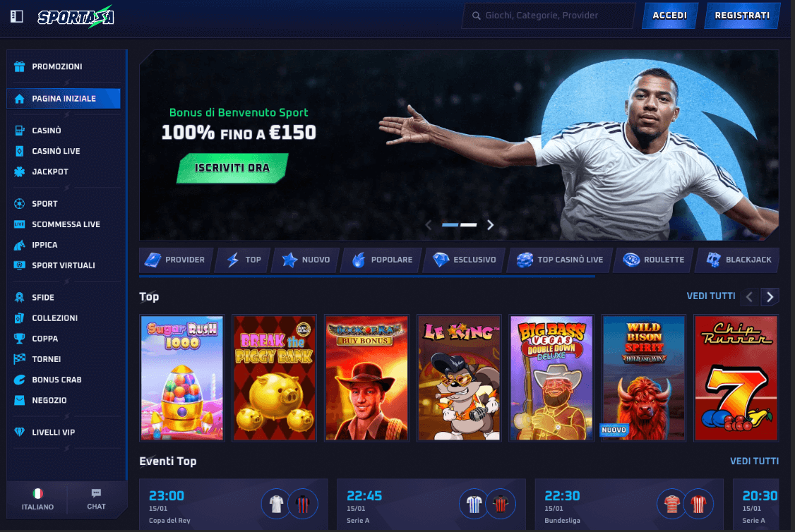Viewport: 795px width, 532px height.
Task: Show the next banner slide with the arrow
Action: [490, 225]
